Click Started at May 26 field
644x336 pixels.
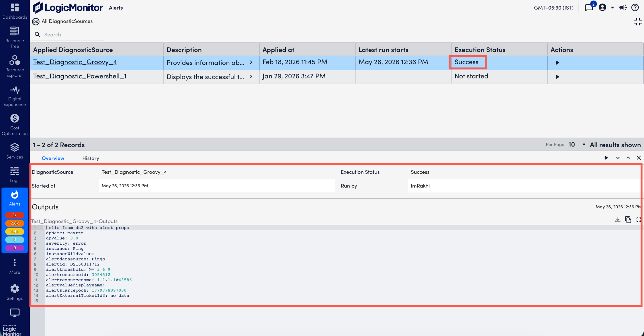click(217, 186)
